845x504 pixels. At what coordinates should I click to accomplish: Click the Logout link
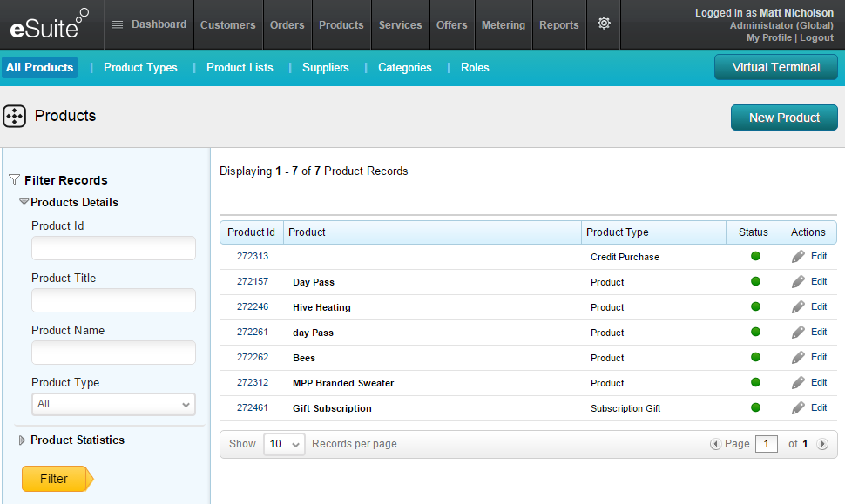coord(816,38)
